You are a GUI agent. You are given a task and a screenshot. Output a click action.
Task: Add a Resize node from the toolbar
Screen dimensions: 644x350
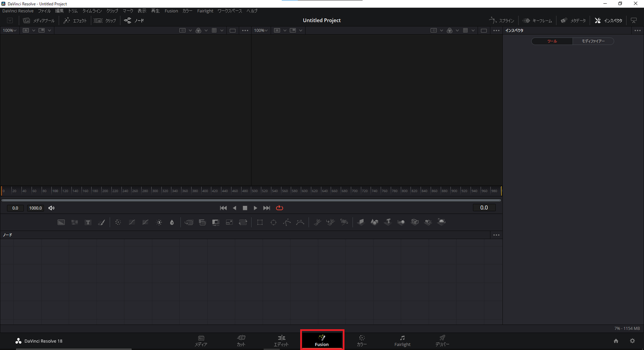[229, 222]
